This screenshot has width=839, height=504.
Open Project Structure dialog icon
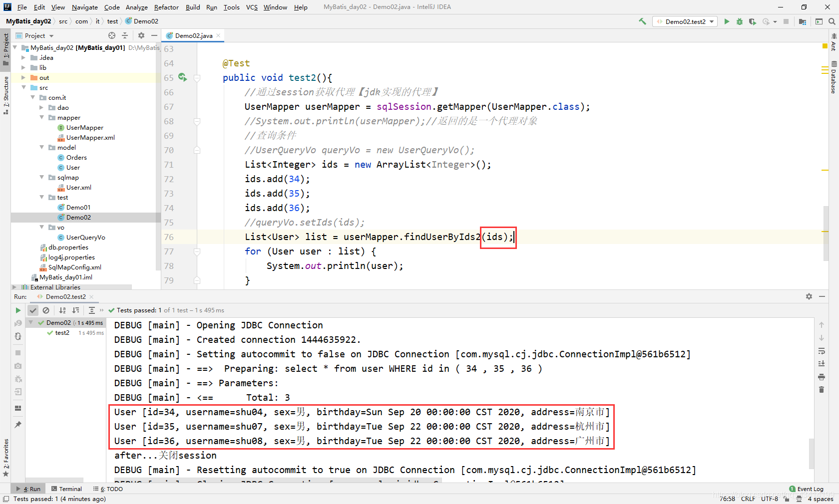[x=803, y=21]
